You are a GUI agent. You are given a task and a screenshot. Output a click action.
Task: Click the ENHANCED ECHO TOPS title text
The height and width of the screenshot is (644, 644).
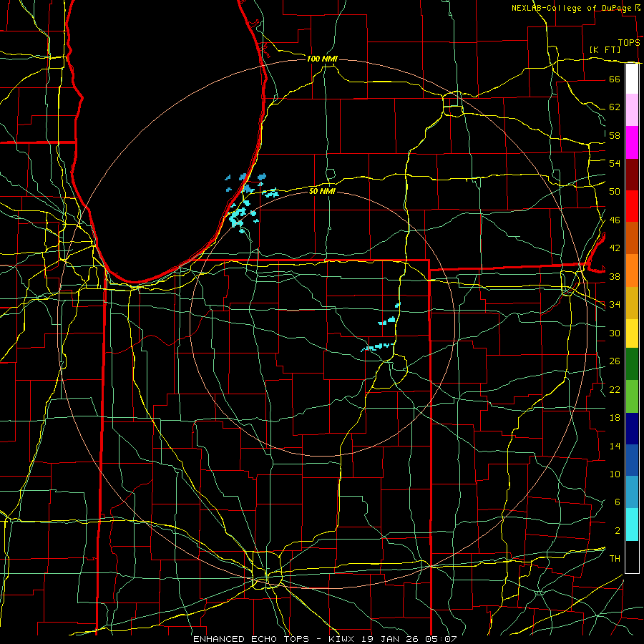click(251, 639)
